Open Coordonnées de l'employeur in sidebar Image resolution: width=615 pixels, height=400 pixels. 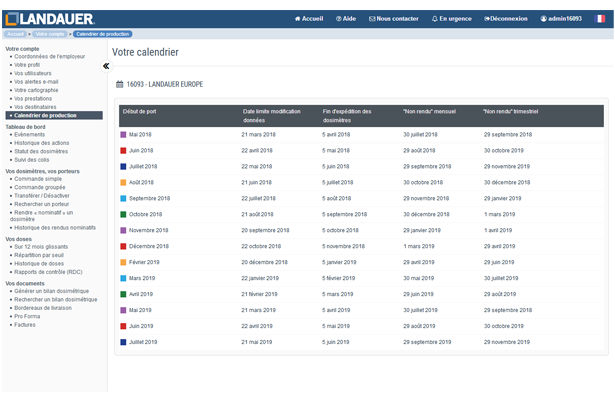[x=50, y=56]
